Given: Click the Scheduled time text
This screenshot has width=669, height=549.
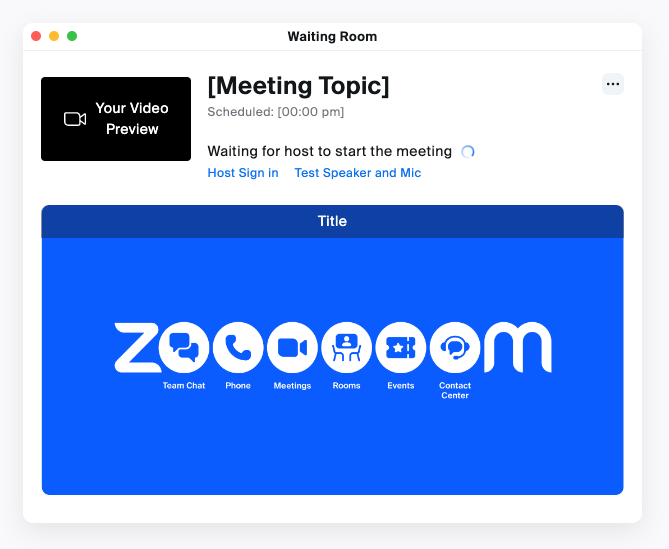Looking at the screenshot, I should pyautogui.click(x=276, y=112).
